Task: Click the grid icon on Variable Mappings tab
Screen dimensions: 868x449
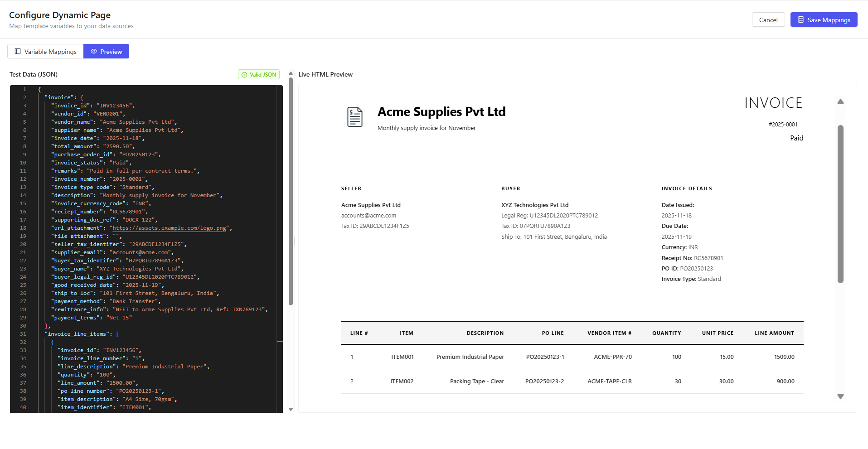Action: point(18,51)
